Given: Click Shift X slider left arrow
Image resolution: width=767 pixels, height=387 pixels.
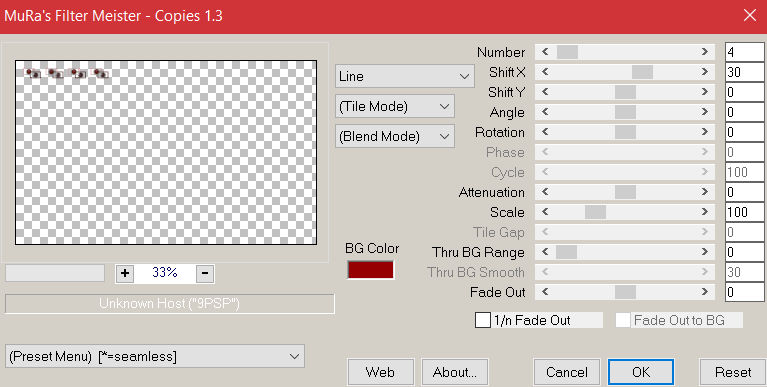Looking at the screenshot, I should pyautogui.click(x=545, y=72).
